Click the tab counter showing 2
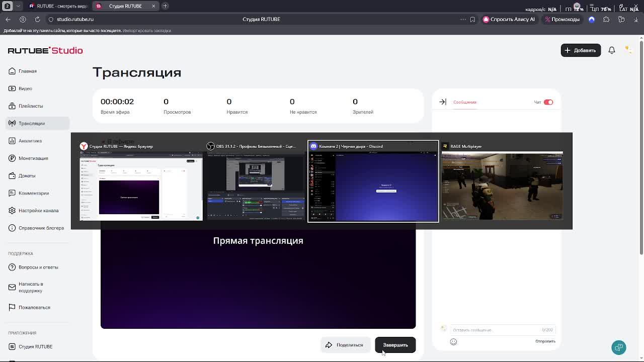The height and width of the screenshot is (362, 644). [8, 6]
